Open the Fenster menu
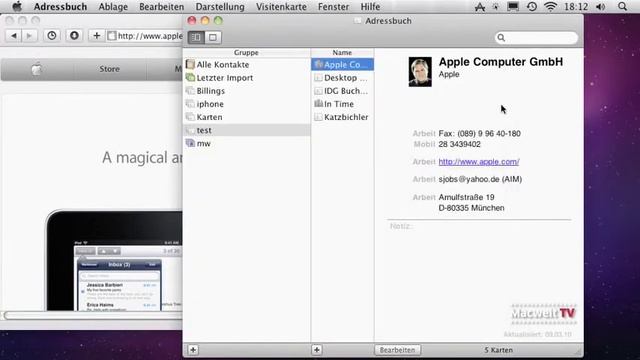Image resolution: width=640 pixels, height=360 pixels. tap(333, 7)
